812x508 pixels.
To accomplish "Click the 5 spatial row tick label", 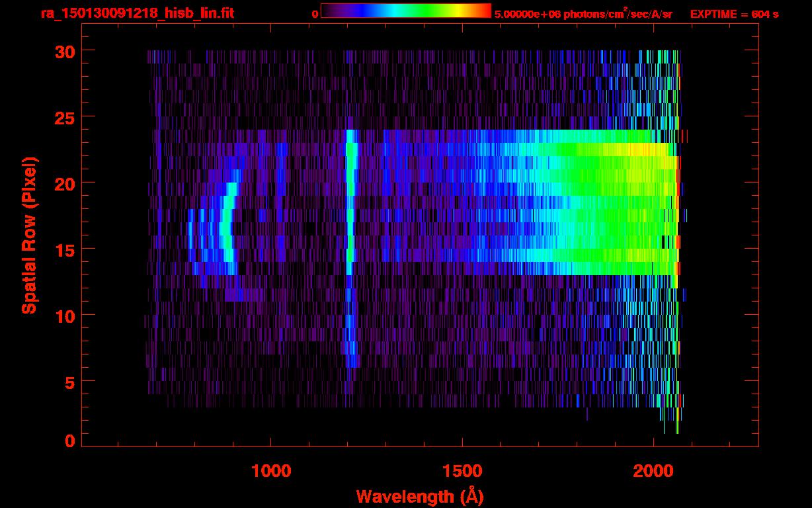I will click(70, 382).
